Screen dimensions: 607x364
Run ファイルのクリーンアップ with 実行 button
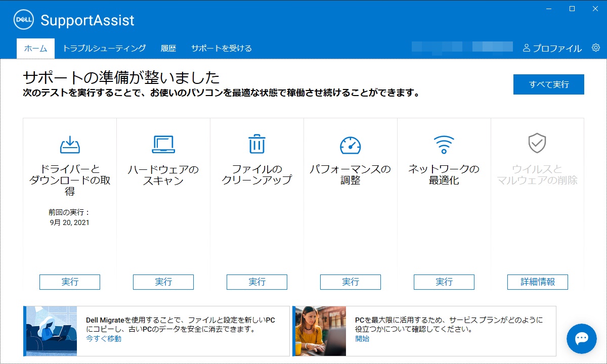[257, 282]
